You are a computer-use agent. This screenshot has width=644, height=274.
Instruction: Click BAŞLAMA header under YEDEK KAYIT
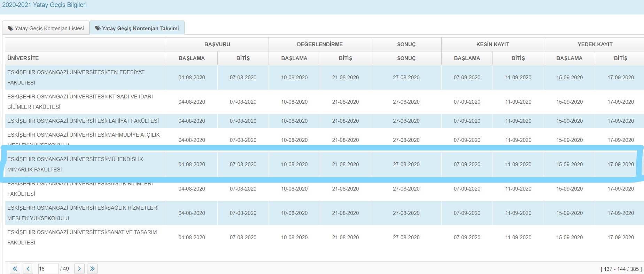(569, 58)
